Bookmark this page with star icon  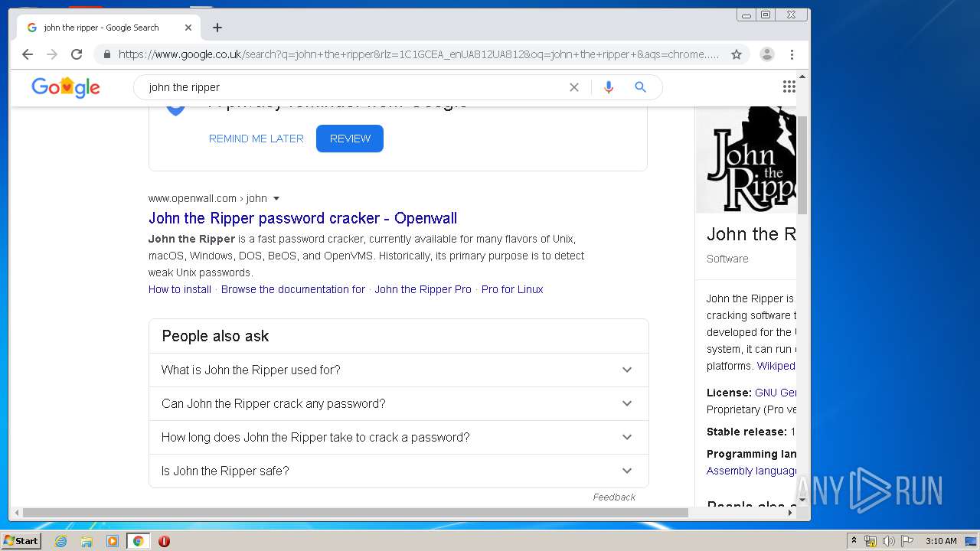pos(737,54)
